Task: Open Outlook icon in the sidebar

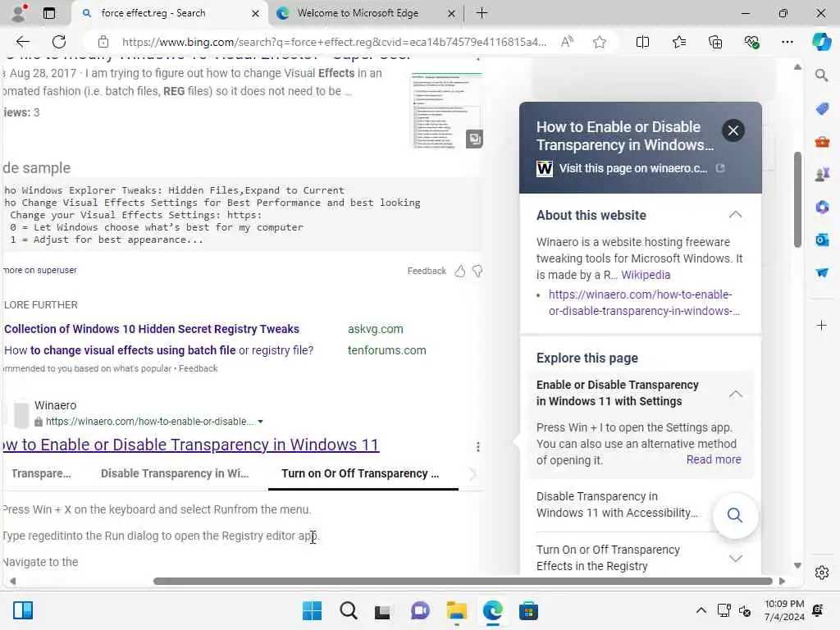Action: tap(822, 240)
